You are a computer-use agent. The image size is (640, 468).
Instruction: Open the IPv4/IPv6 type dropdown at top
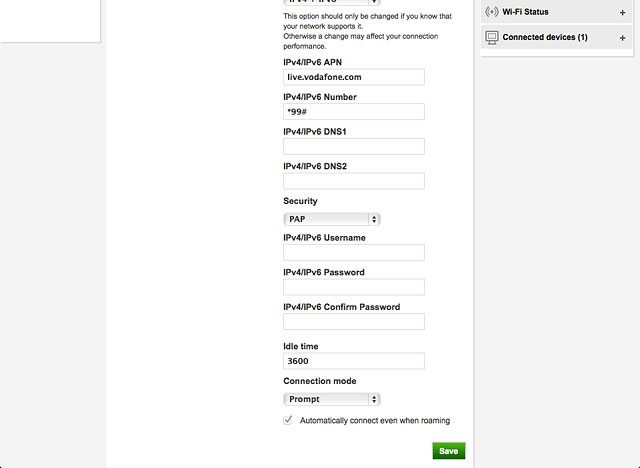click(332, 2)
